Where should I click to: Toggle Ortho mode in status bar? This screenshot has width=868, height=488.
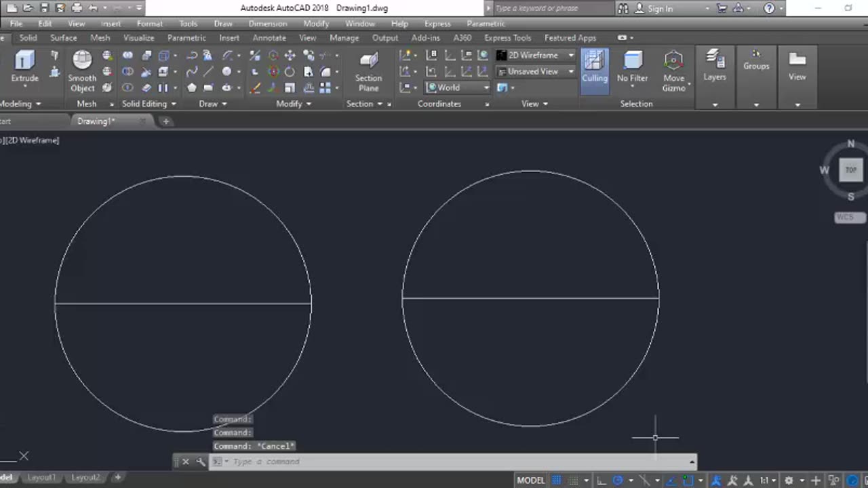601,481
